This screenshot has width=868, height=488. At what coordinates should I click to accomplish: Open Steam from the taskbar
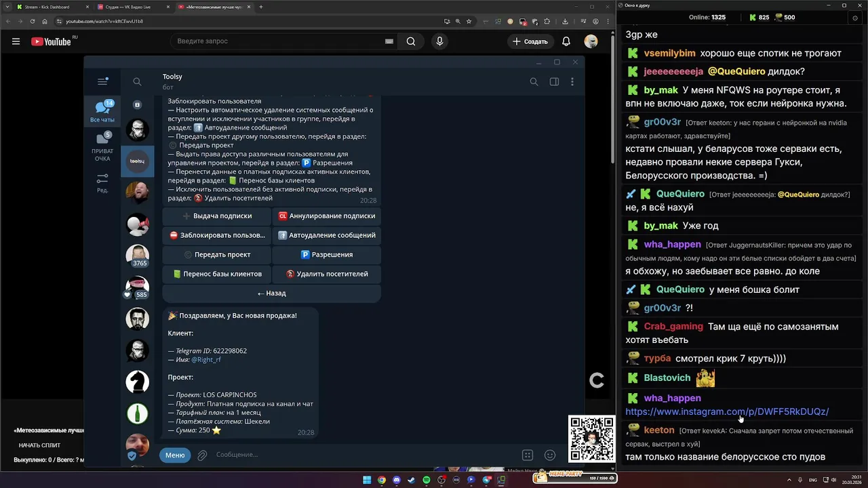click(x=412, y=480)
